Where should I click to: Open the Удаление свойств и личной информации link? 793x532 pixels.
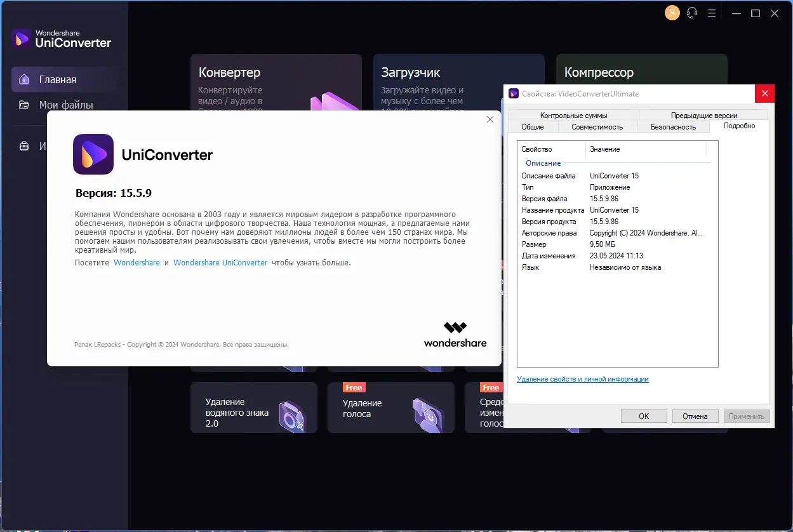click(x=583, y=379)
